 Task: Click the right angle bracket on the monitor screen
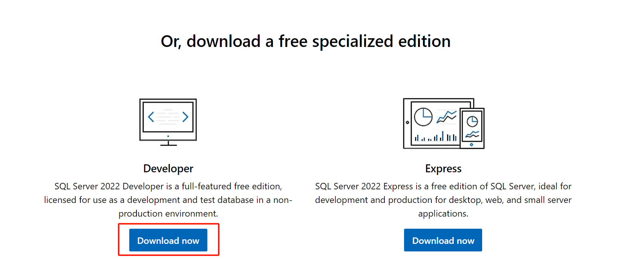tap(185, 117)
